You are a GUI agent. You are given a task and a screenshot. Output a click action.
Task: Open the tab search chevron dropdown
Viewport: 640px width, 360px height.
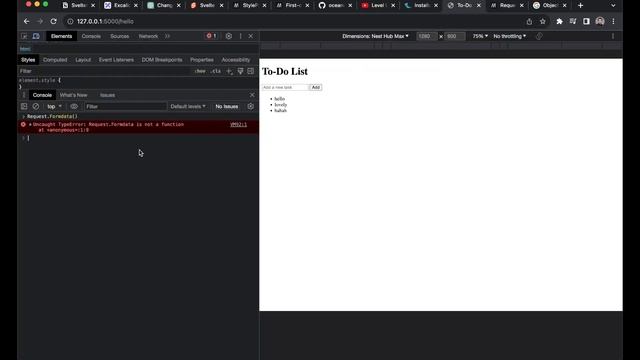[613, 5]
